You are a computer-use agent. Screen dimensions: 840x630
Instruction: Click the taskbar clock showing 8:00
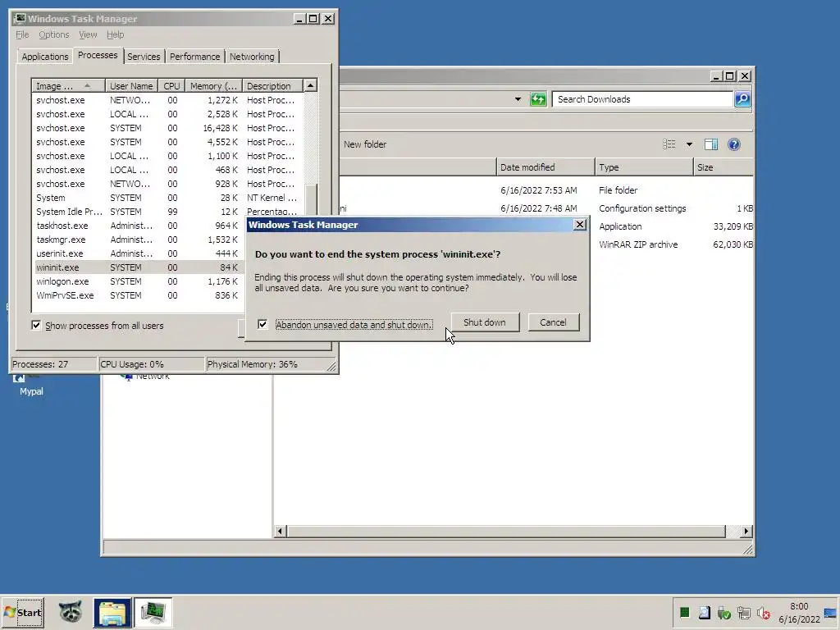[x=799, y=612]
